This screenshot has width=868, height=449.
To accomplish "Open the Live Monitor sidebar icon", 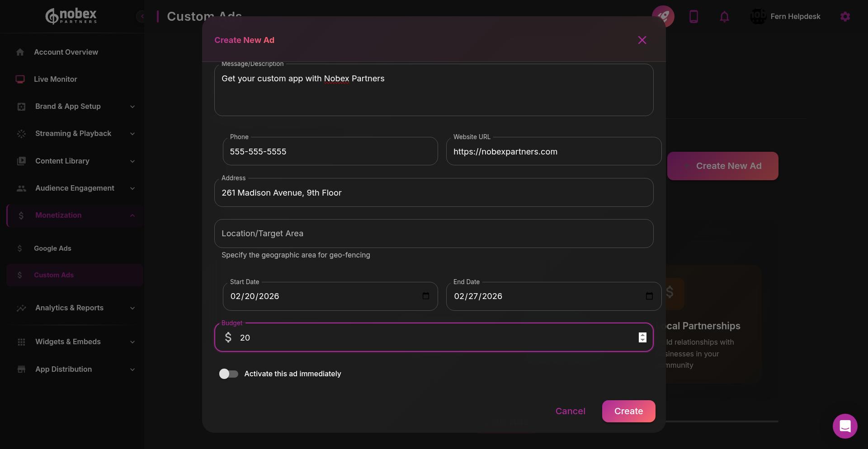I will coord(20,79).
